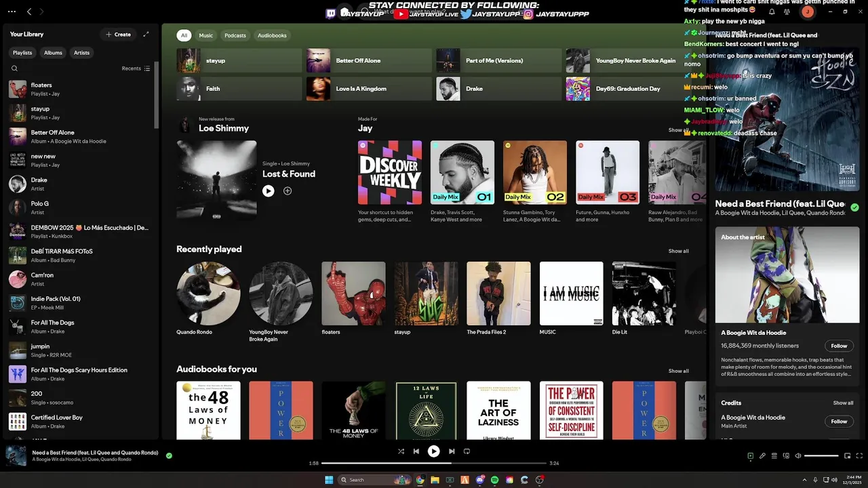868x488 pixels.
Task: Filter the library by Albums
Action: 53,53
